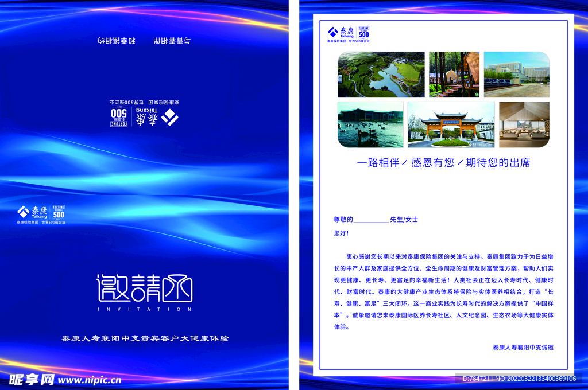Open the Chinese archway gate photo
588x390 pixels.
(x=451, y=124)
